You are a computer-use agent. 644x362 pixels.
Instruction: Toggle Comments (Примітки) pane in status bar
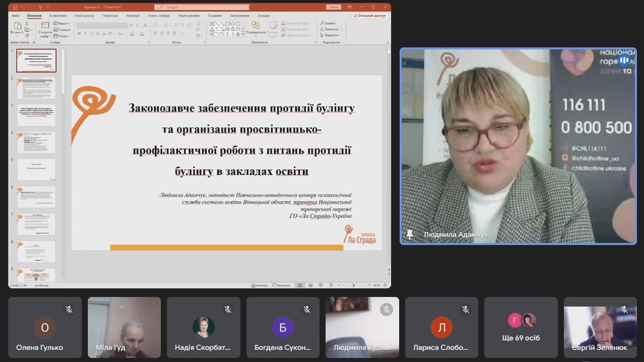coord(282,285)
